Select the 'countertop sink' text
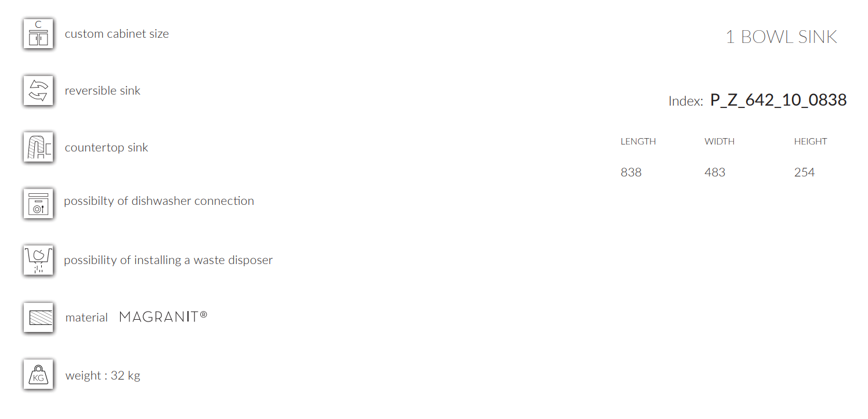 point(106,147)
